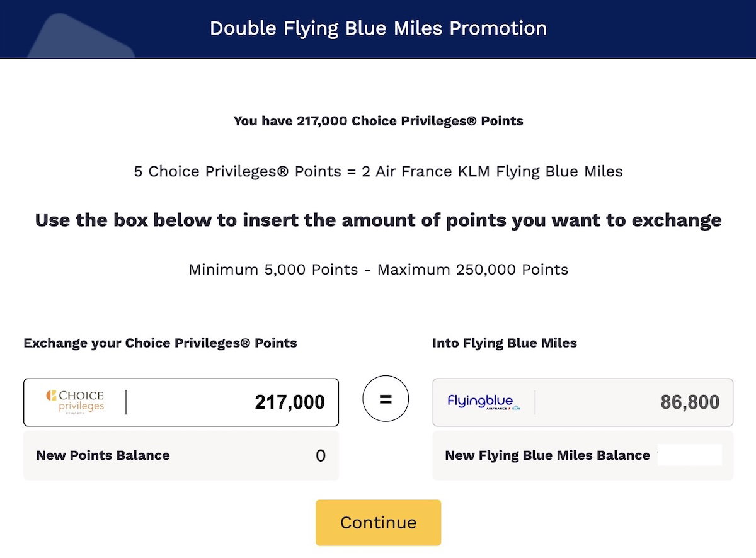Click the New Points Balance value 0
756x558 pixels.
(x=320, y=456)
